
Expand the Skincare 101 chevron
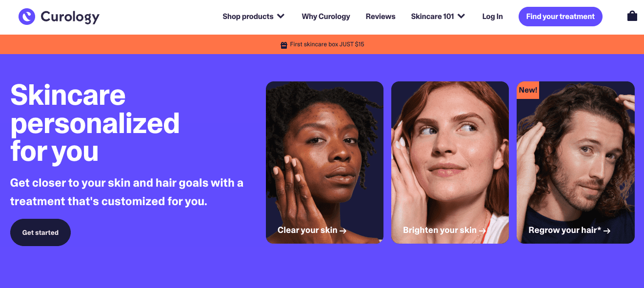click(x=461, y=16)
